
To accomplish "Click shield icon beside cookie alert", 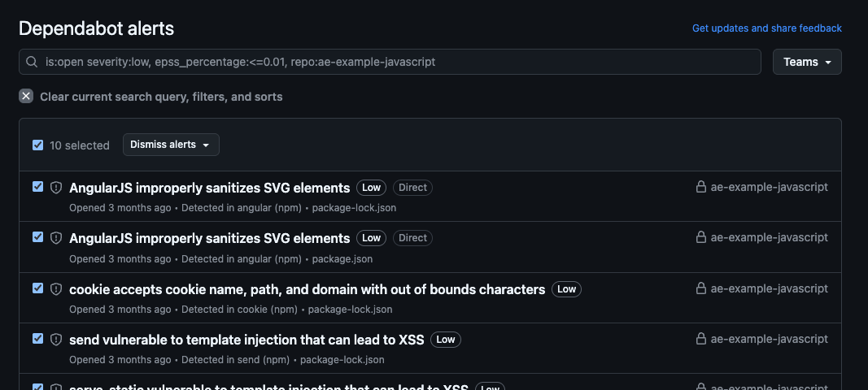I will [56, 289].
